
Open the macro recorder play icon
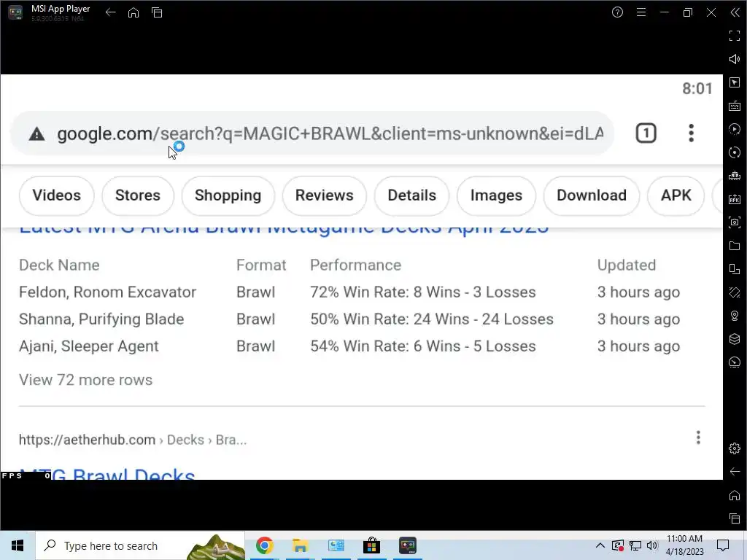point(735,129)
